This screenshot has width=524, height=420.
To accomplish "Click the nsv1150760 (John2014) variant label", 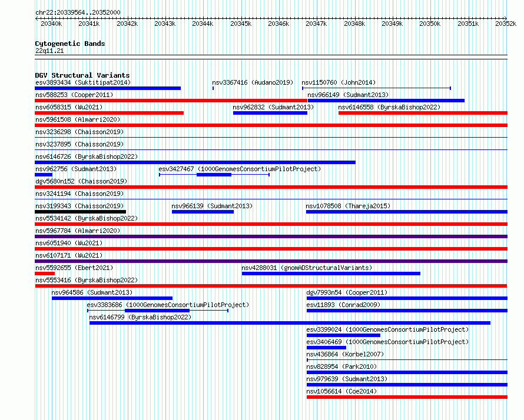I will 339,82.
